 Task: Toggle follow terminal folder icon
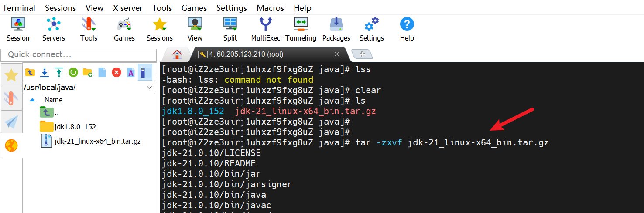[145, 72]
